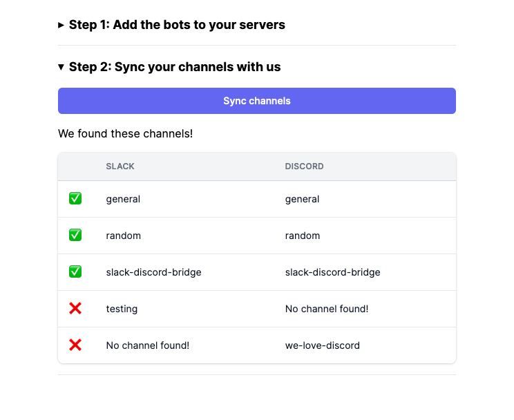
Task: Click the Slack testing channel name
Action: (x=122, y=309)
